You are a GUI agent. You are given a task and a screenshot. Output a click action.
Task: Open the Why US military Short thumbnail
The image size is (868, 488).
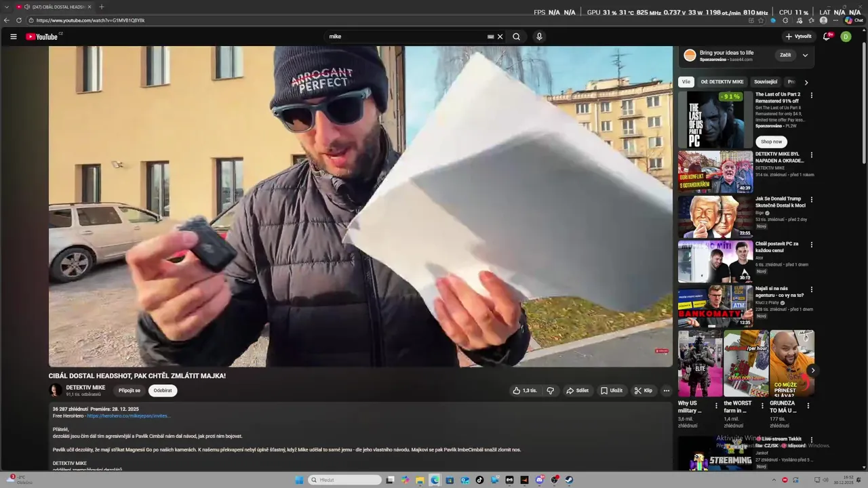(700, 363)
